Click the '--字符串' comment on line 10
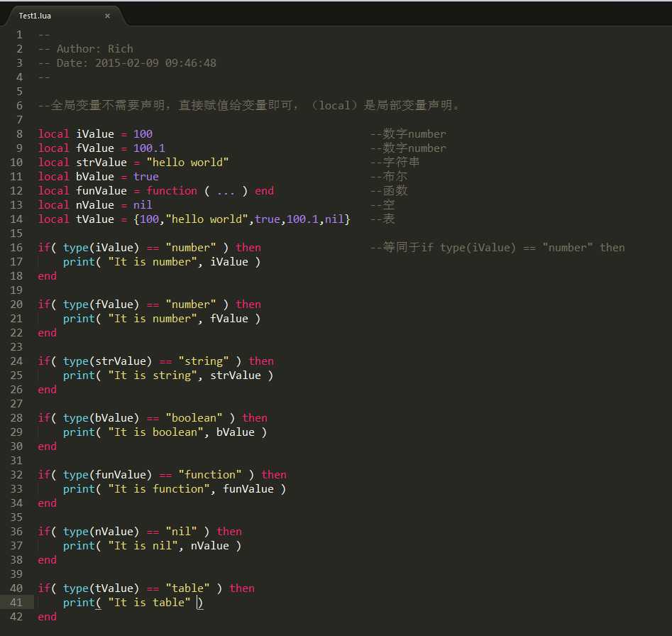The height and width of the screenshot is (636, 672). pos(395,163)
